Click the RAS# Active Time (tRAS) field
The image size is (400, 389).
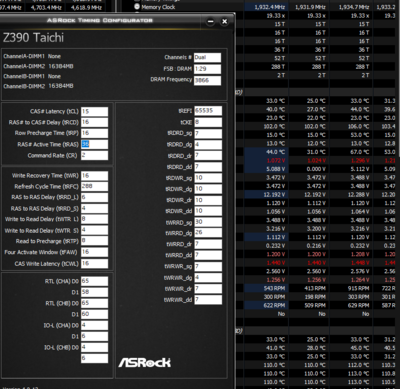coord(94,144)
